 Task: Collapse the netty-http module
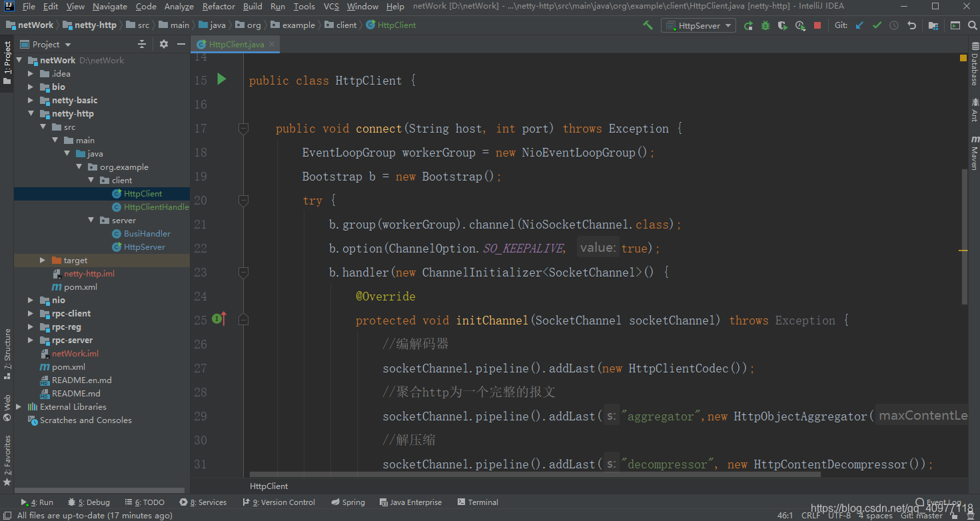pos(31,113)
